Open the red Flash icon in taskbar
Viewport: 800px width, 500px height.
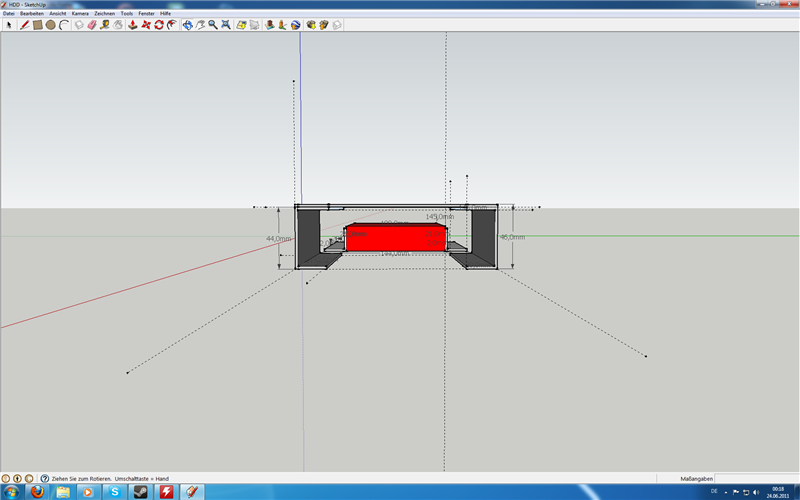(166, 492)
